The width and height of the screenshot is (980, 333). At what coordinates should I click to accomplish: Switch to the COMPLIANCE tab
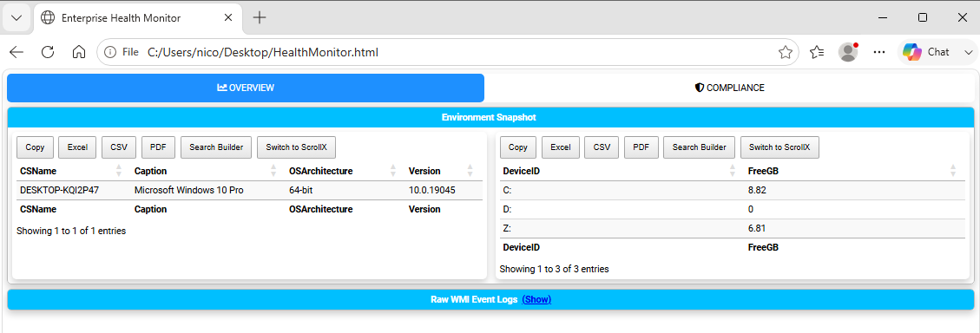pos(729,88)
